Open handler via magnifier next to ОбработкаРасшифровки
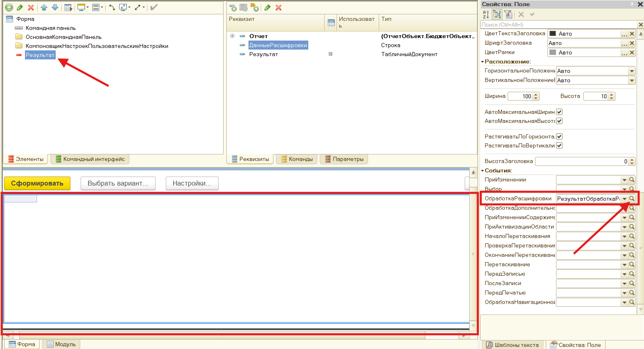Viewport: 644px width, 349px height. click(632, 199)
